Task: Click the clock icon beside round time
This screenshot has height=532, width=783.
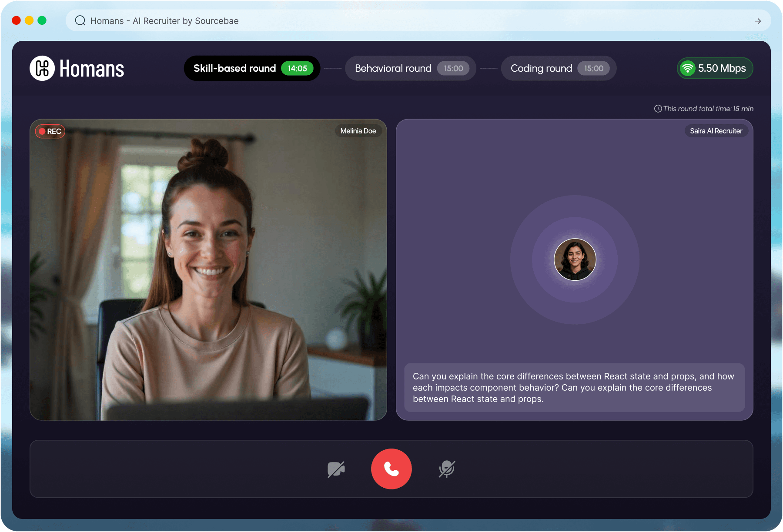Action: (x=658, y=109)
